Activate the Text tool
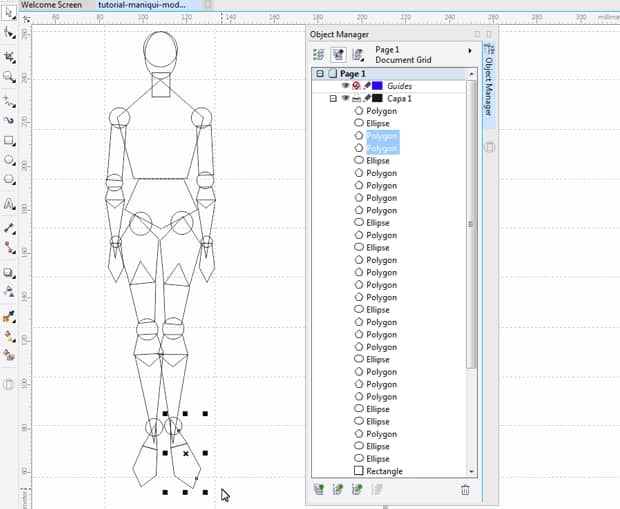This screenshot has height=509, width=620. (10, 204)
